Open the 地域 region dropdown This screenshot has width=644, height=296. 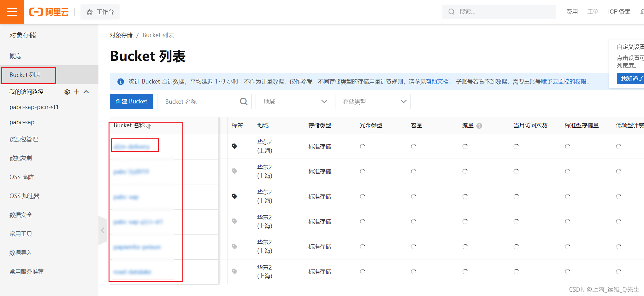point(293,102)
